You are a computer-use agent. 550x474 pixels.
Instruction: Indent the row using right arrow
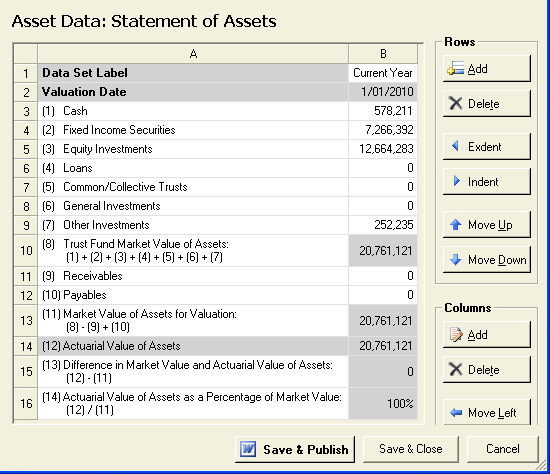pos(487,181)
